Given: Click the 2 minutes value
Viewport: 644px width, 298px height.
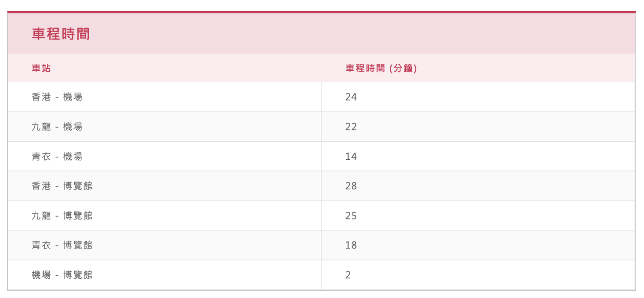Looking at the screenshot, I should (348, 275).
